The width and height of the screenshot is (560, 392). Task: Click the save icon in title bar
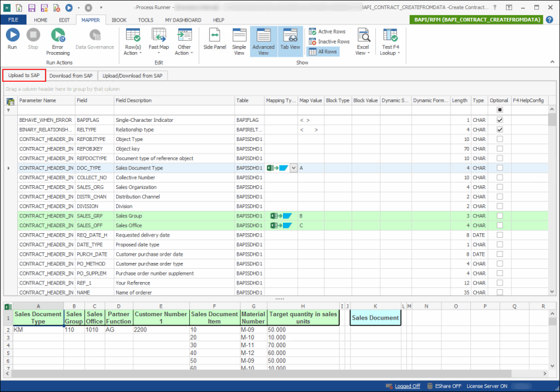pos(32,7)
